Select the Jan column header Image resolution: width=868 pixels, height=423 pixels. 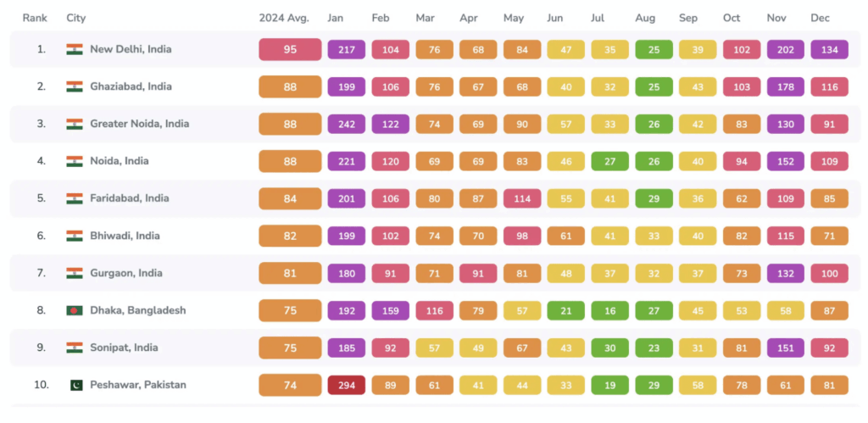coord(337,18)
